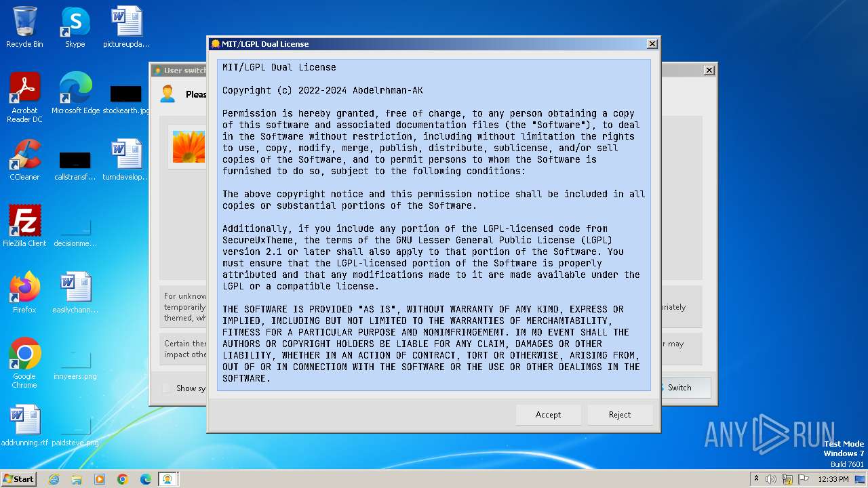Click the 12:33 PM system clock

coord(833,479)
